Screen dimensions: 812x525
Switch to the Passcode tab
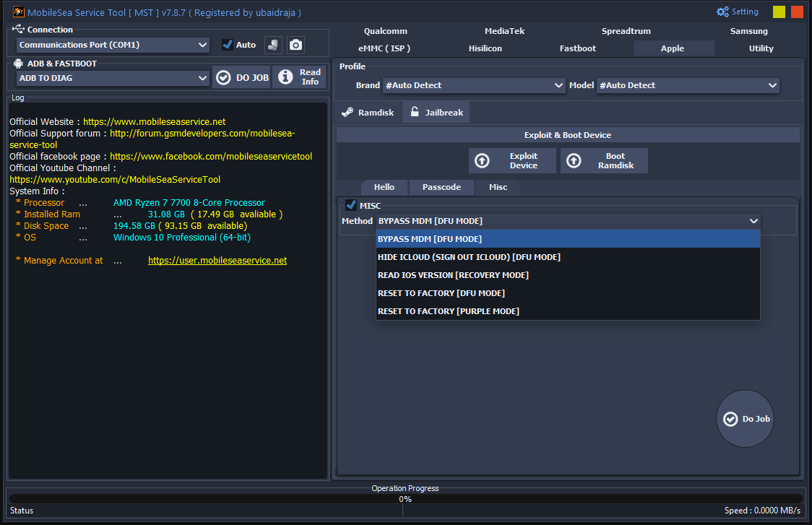click(x=441, y=187)
